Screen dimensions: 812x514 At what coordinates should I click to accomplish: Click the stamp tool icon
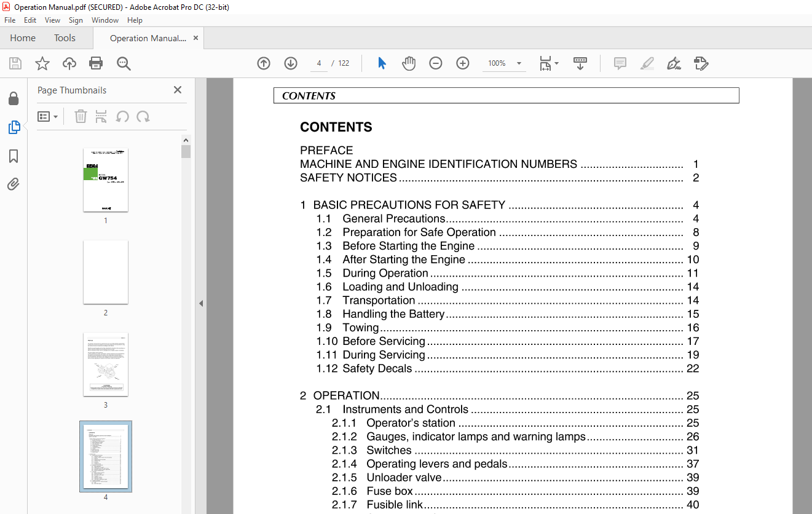701,63
